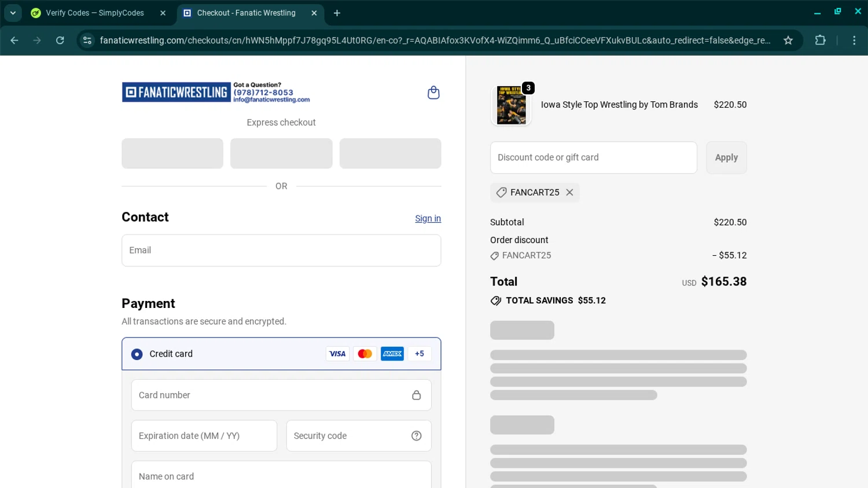Image resolution: width=868 pixels, height=488 pixels.
Task: Close the Checkout Fanatic Wrestling tab
Action: [314, 13]
